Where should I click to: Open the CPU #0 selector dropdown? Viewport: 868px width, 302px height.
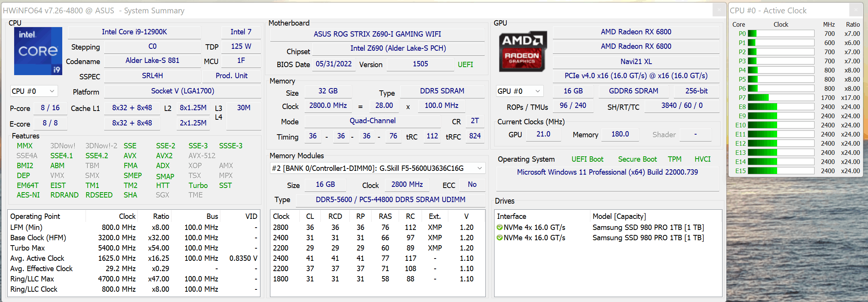34,91
